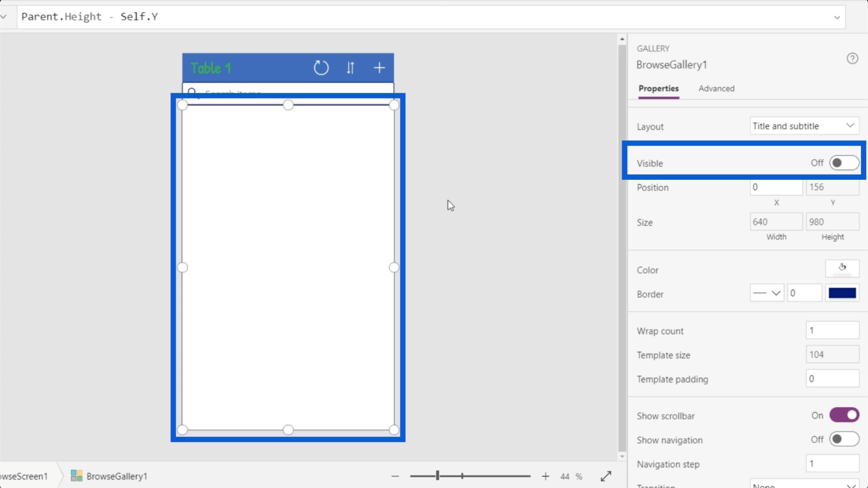Click the top-center gallery resize handle
The image size is (868, 488).
(288, 105)
